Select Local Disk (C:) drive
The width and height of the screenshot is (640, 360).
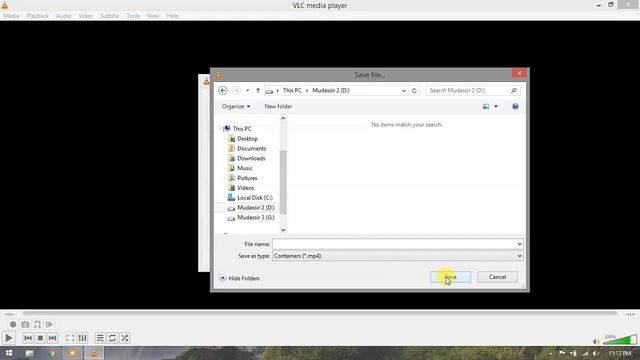point(255,198)
